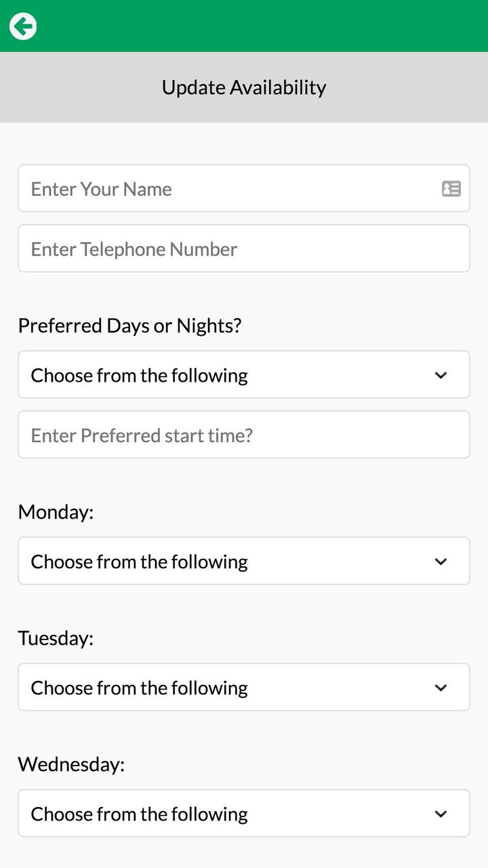Viewport: 488px width, 868px height.
Task: Click the chevron arrow on Tuesday's selector
Action: (x=441, y=688)
